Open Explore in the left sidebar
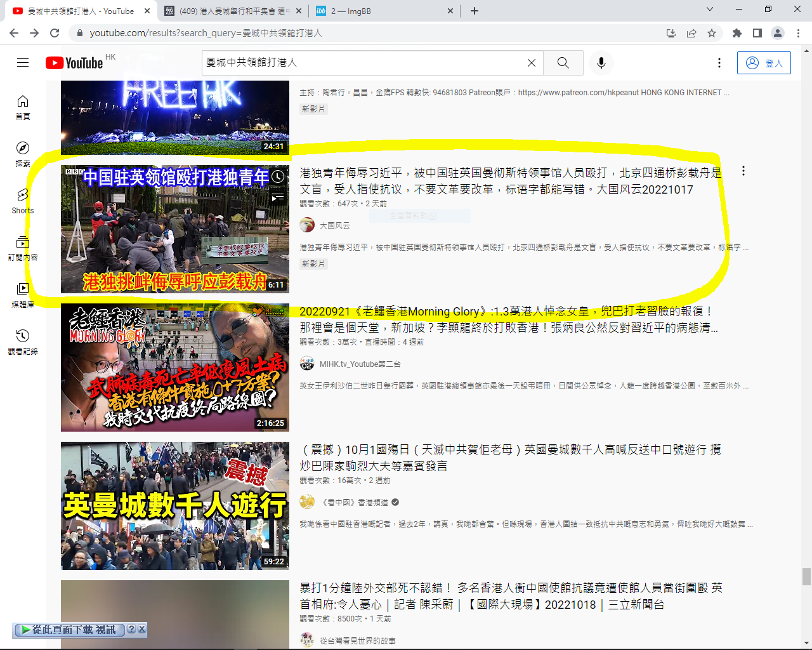The height and width of the screenshot is (650, 812). click(23, 154)
